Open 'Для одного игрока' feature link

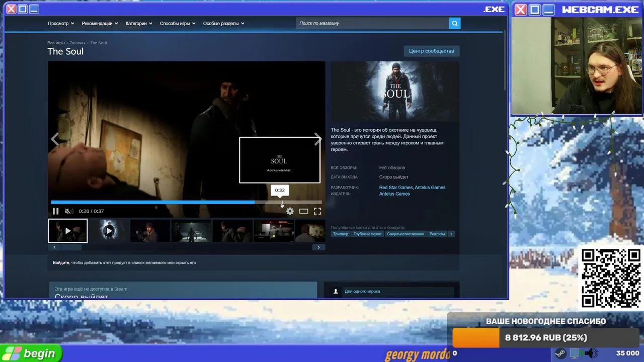pos(362,291)
